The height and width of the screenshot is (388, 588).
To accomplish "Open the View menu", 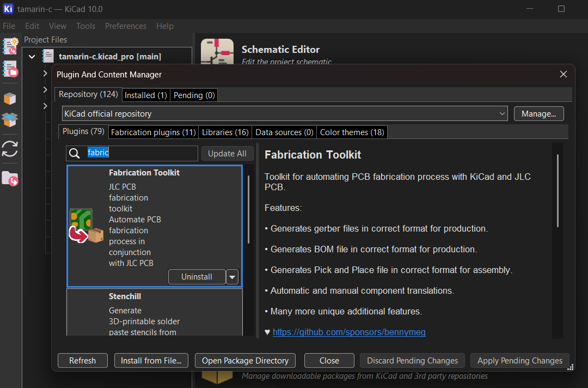I will point(57,26).
